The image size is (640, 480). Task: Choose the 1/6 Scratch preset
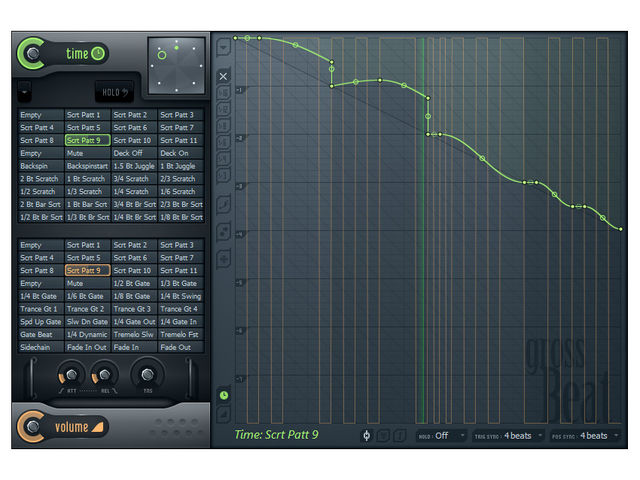pyautogui.click(x=180, y=191)
